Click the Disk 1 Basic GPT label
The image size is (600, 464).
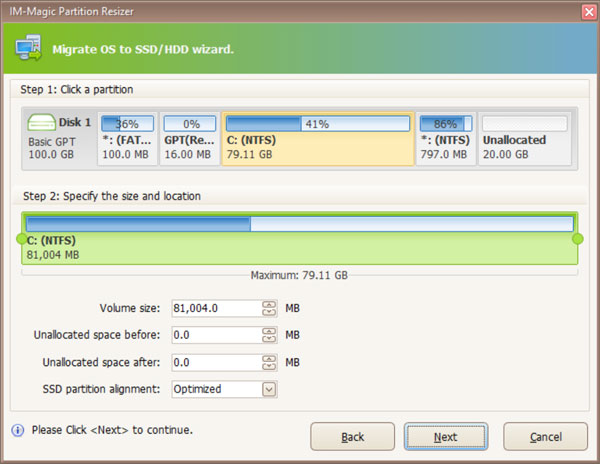pos(52,142)
